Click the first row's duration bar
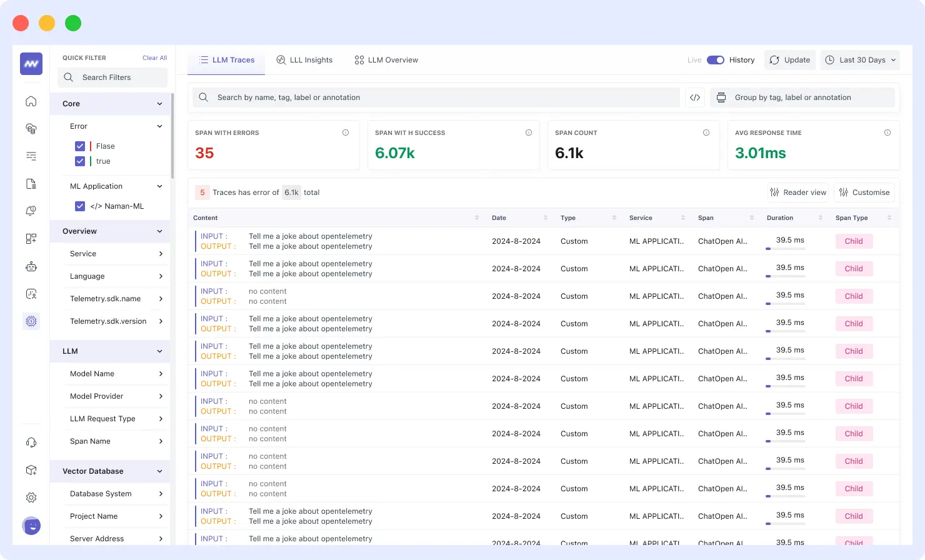This screenshot has width=925, height=560. click(786, 249)
